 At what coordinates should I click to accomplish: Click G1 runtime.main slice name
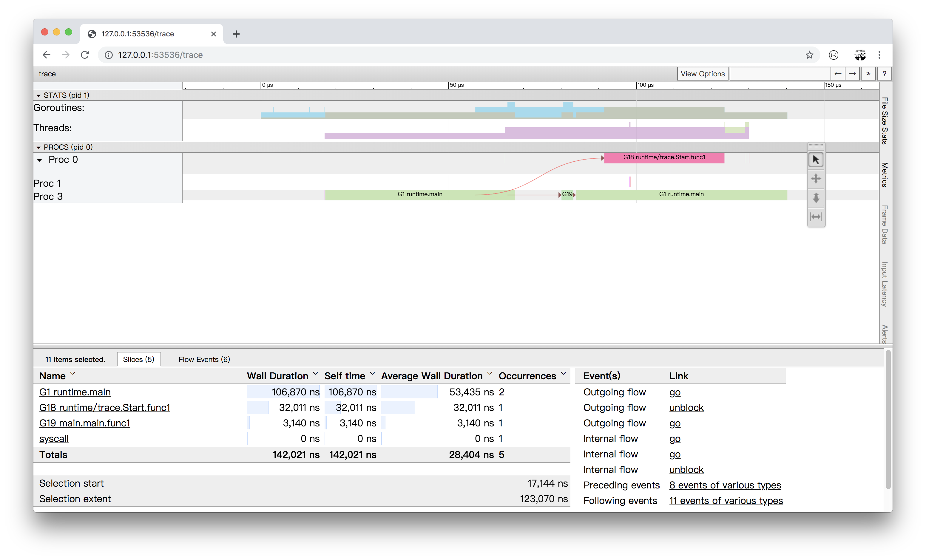(x=75, y=392)
